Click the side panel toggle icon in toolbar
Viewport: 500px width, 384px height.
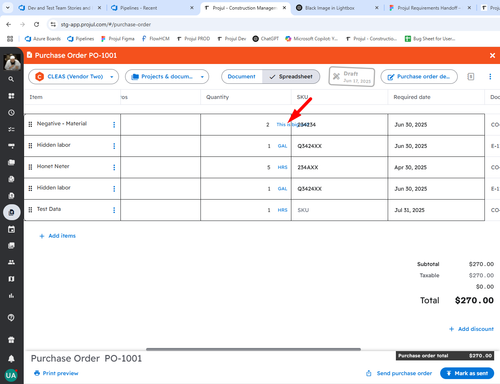point(471,77)
